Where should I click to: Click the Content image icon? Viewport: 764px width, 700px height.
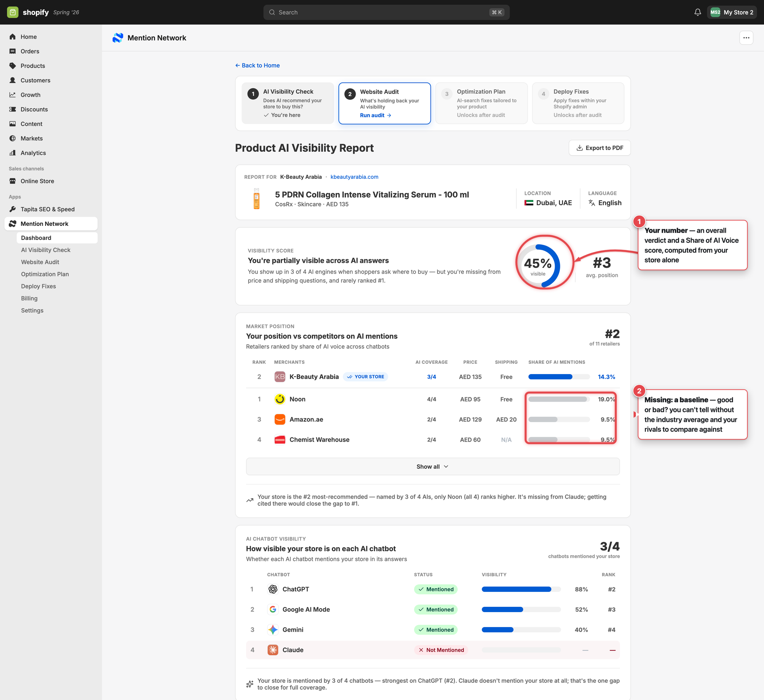pos(13,124)
